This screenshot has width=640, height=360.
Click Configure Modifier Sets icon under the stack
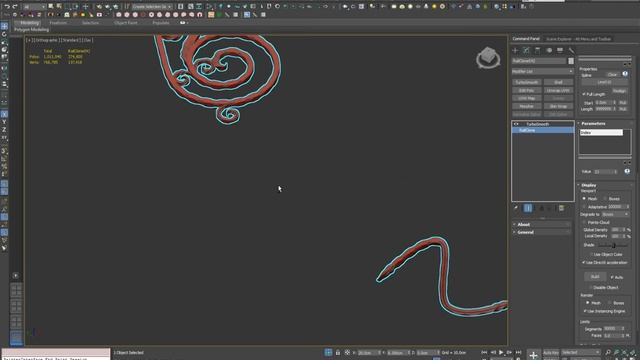(562, 208)
